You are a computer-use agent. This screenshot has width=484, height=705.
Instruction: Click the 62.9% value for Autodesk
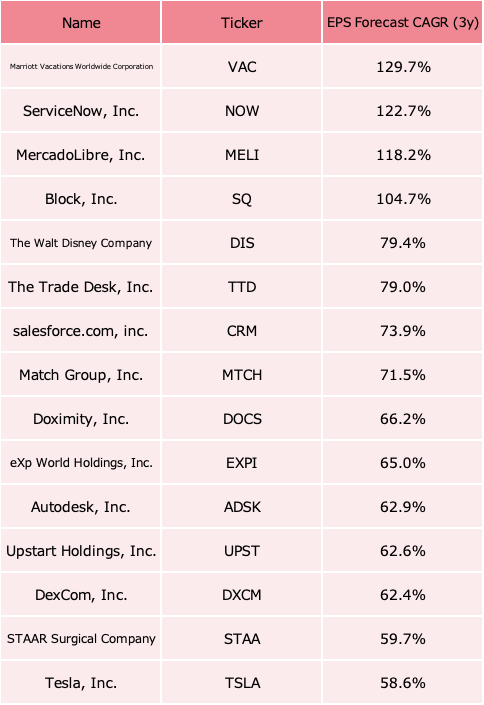(403, 507)
